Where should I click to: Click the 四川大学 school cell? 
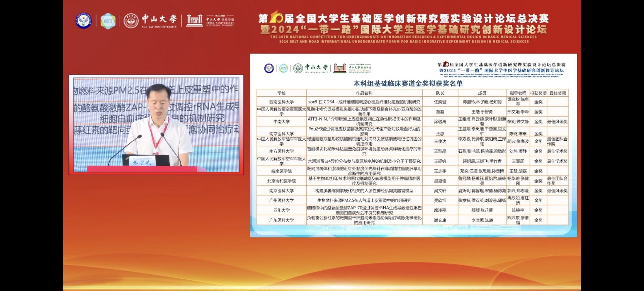(x=281, y=210)
